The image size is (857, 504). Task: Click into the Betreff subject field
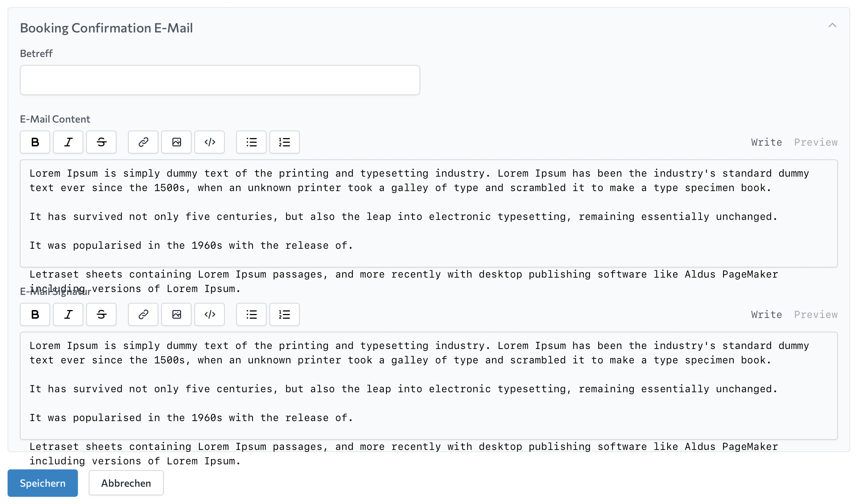[219, 80]
